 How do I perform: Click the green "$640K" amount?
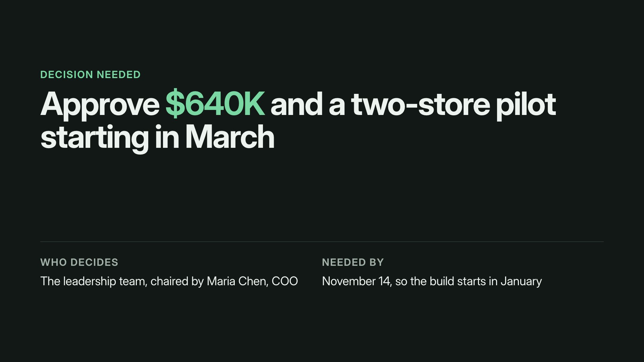pyautogui.click(x=215, y=104)
